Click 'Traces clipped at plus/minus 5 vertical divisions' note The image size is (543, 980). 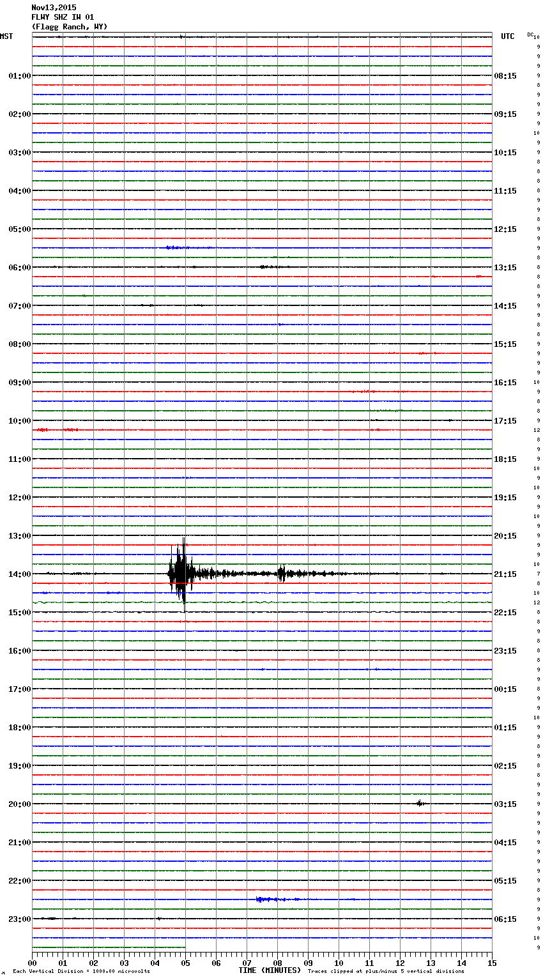(x=386, y=971)
